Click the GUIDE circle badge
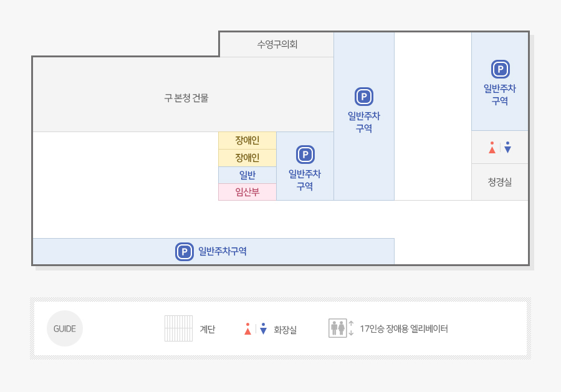561x392 pixels. [65, 328]
